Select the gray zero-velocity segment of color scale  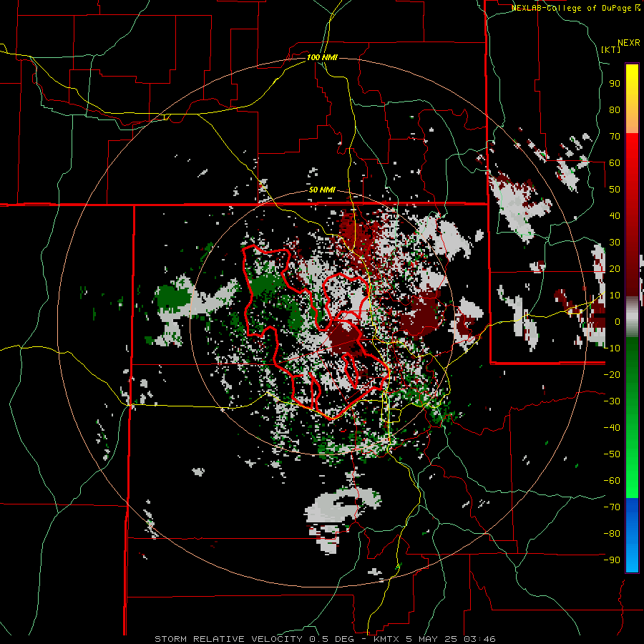632,317
